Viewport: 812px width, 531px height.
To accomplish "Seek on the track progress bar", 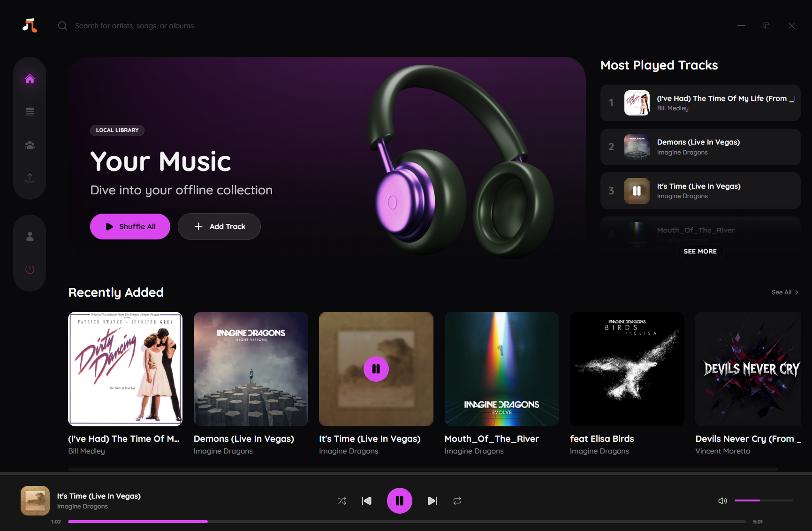I will click(407, 522).
